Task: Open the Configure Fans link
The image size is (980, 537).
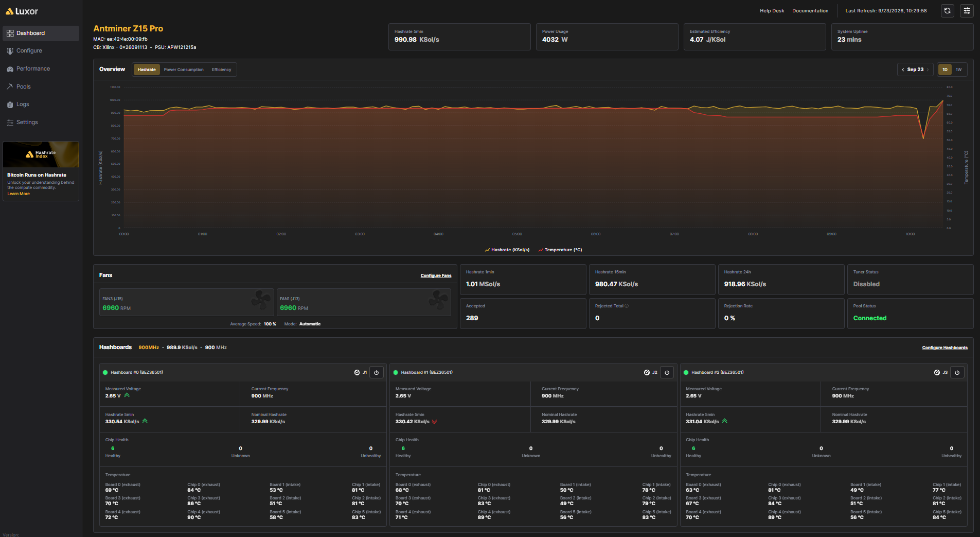Action: point(436,275)
